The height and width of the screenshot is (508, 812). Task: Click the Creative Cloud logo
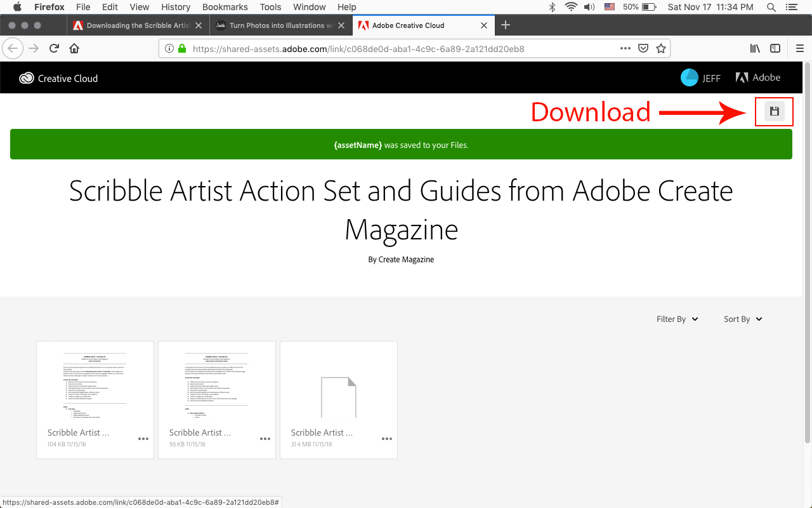point(26,79)
